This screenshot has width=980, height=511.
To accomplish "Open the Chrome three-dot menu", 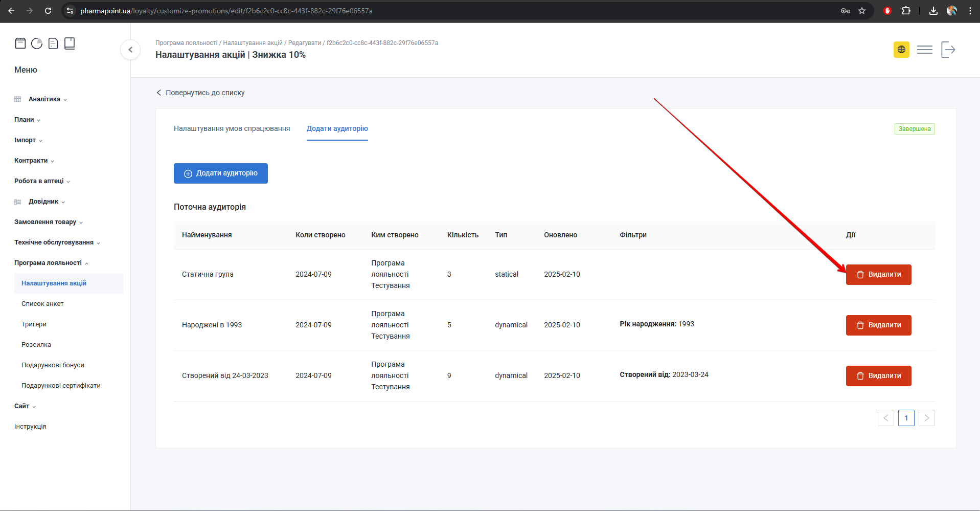I will pyautogui.click(x=970, y=11).
